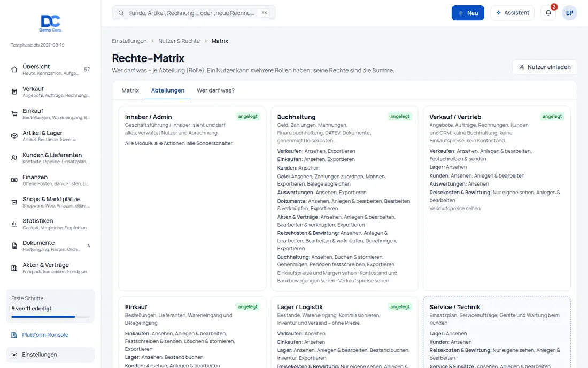This screenshot has width=588, height=368.
Task: Click the Kunden & Lieferanten people icon
Action: tap(14, 158)
